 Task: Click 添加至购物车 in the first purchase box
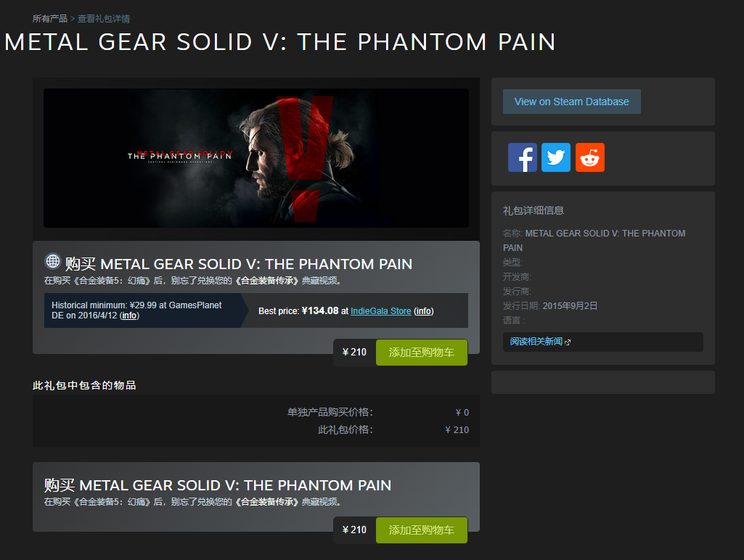point(421,353)
